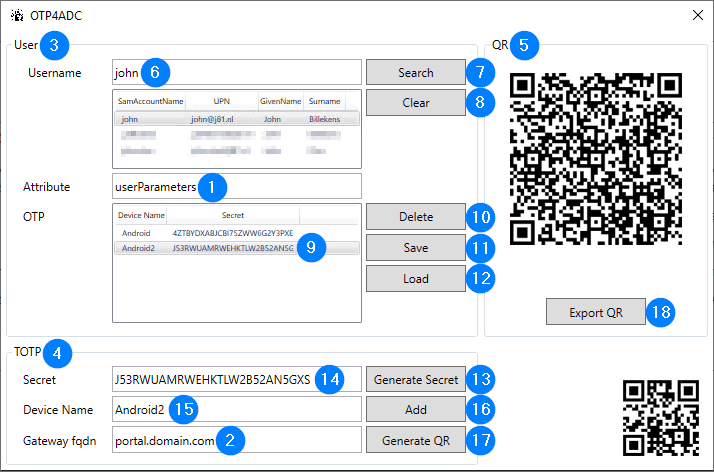Click the Export QR button
The image size is (714, 472).
pos(596,312)
